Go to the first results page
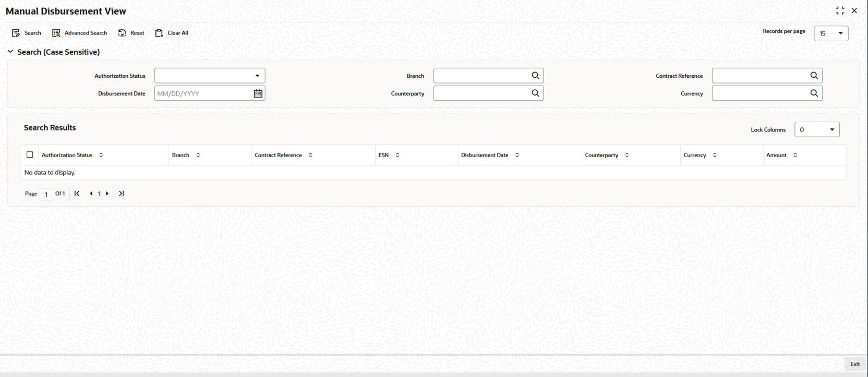 coord(77,194)
